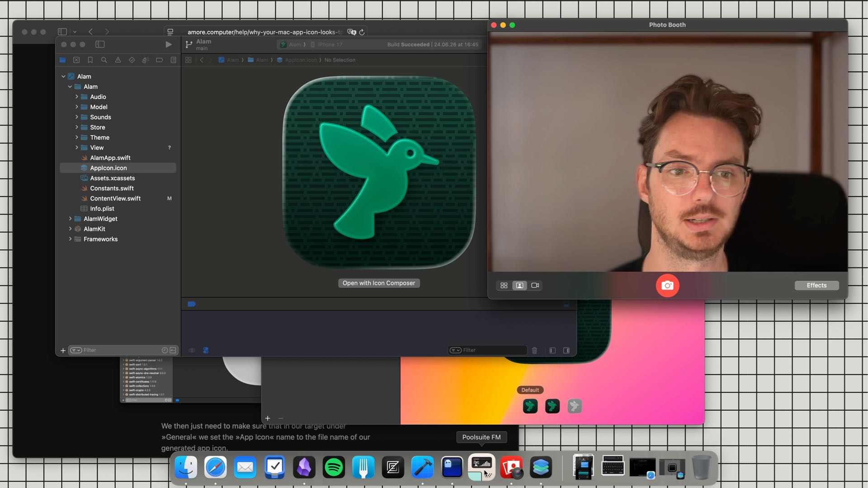Expand the AlamWidget group
This screenshot has width=868, height=488.
(x=71, y=219)
